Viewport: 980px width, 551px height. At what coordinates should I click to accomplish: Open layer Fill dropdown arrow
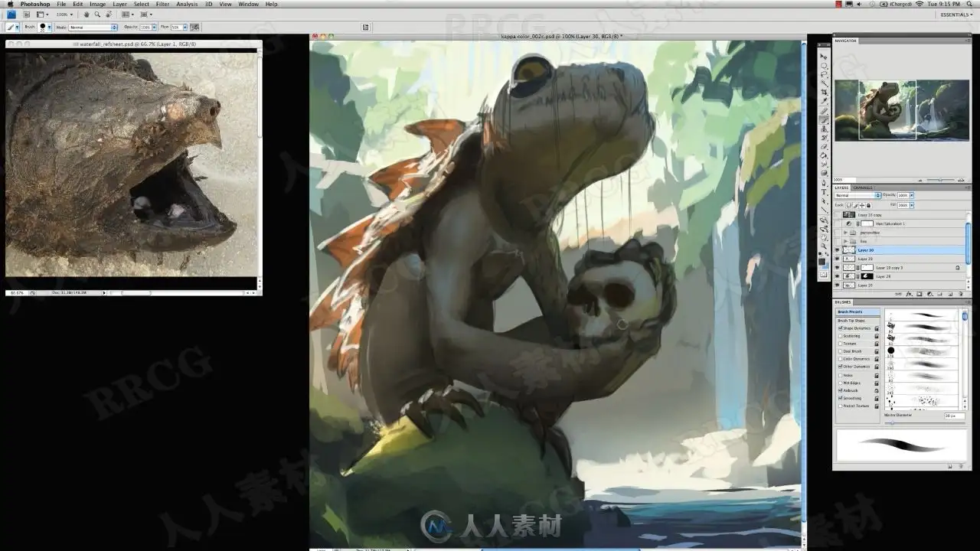click(912, 205)
